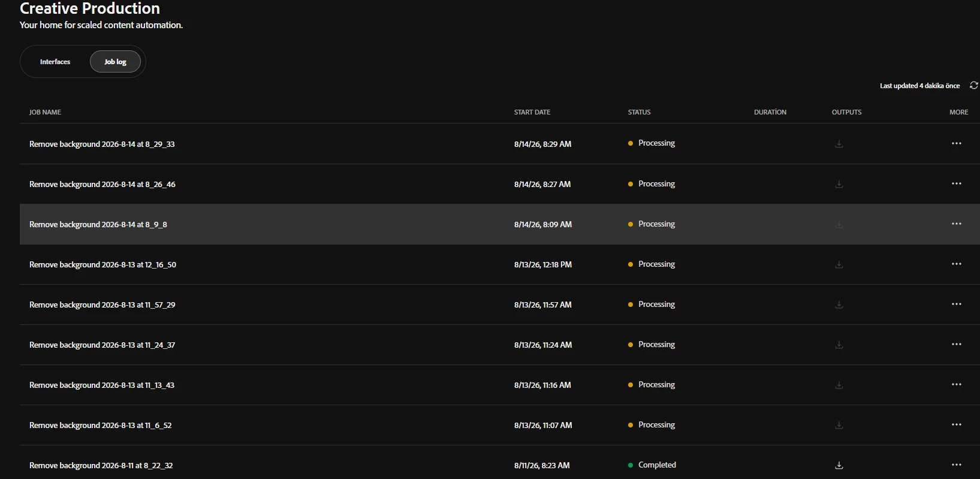Open more options for job 11_6_52
Viewport: 980px width, 479px height.
[957, 424]
